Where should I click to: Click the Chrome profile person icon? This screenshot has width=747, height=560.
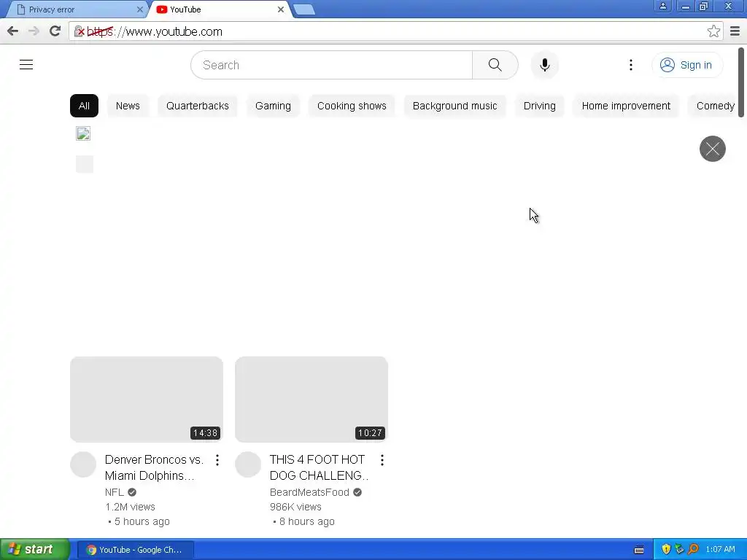coord(662,6)
